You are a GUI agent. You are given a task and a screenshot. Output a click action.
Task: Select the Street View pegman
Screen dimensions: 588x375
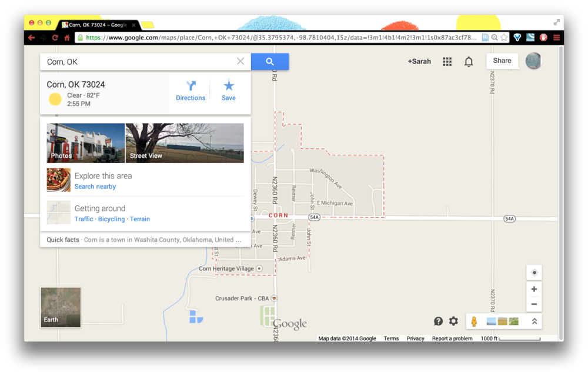click(474, 321)
